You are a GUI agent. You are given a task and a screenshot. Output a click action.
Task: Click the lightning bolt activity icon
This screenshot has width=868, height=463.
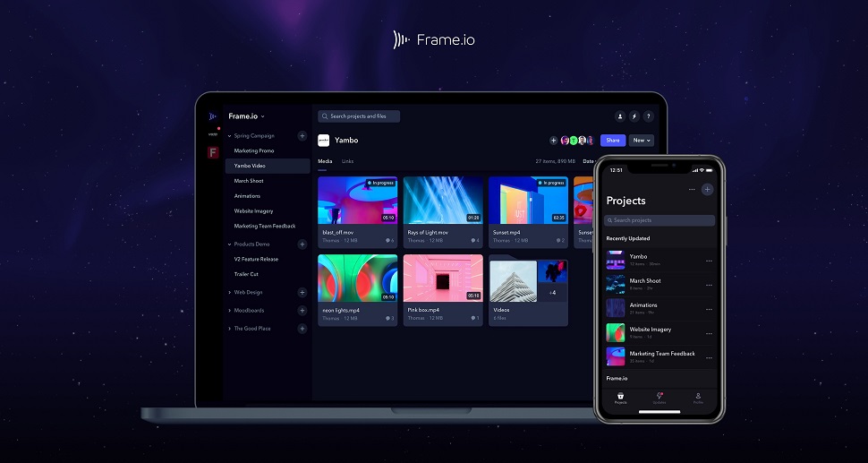pos(634,116)
